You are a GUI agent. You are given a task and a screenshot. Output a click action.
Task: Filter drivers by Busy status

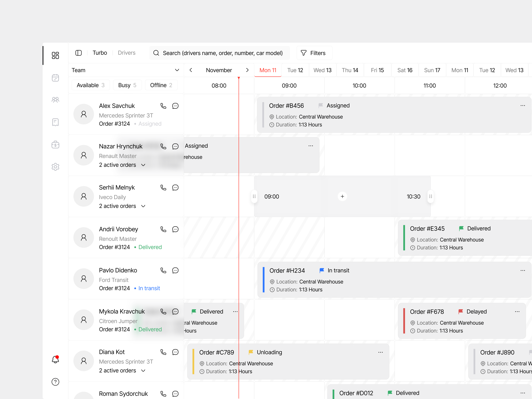(x=127, y=85)
